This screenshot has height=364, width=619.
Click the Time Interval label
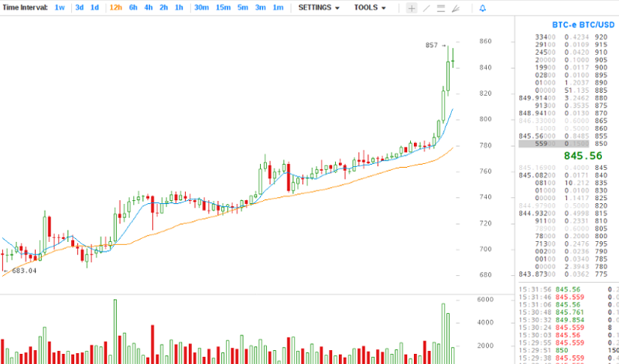pos(25,8)
